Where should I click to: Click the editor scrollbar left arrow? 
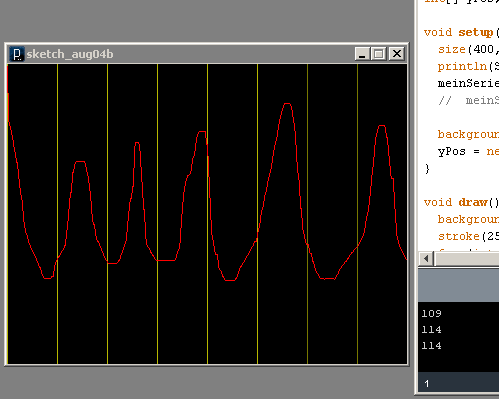(x=426, y=258)
